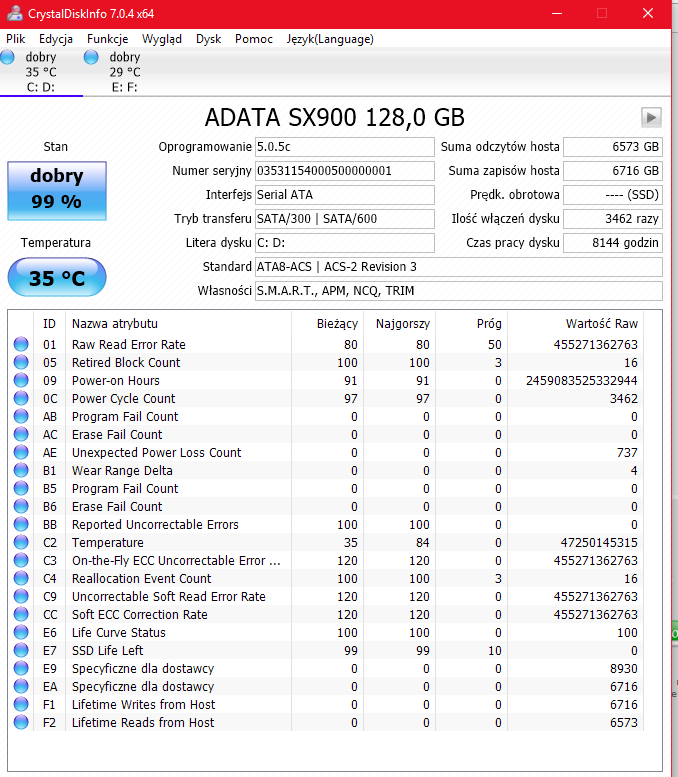Open the Funkcje menu
The height and width of the screenshot is (777, 678).
click(x=108, y=39)
